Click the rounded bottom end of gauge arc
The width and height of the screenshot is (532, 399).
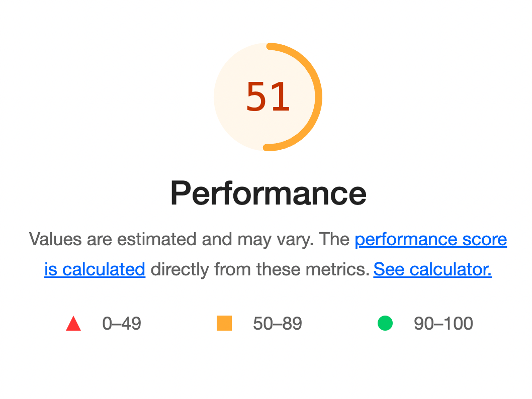[267, 147]
